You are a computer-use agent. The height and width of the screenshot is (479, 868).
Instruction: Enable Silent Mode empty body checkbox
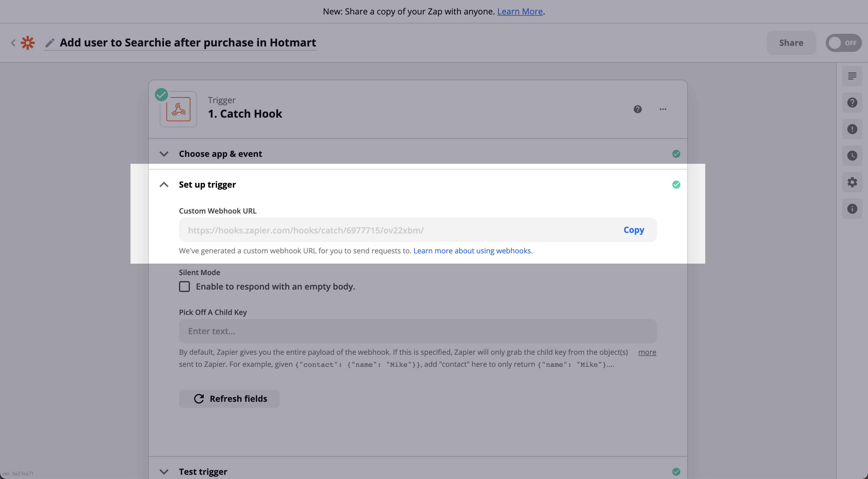coord(184,286)
